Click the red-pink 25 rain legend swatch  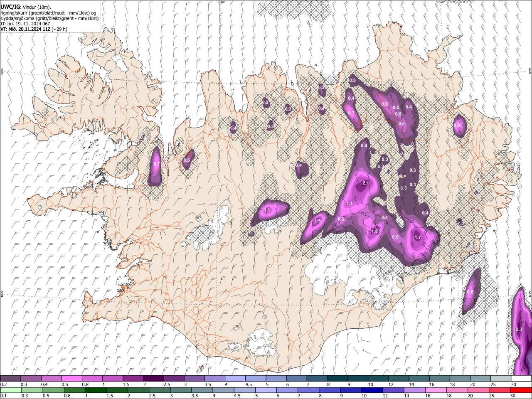[499, 390]
